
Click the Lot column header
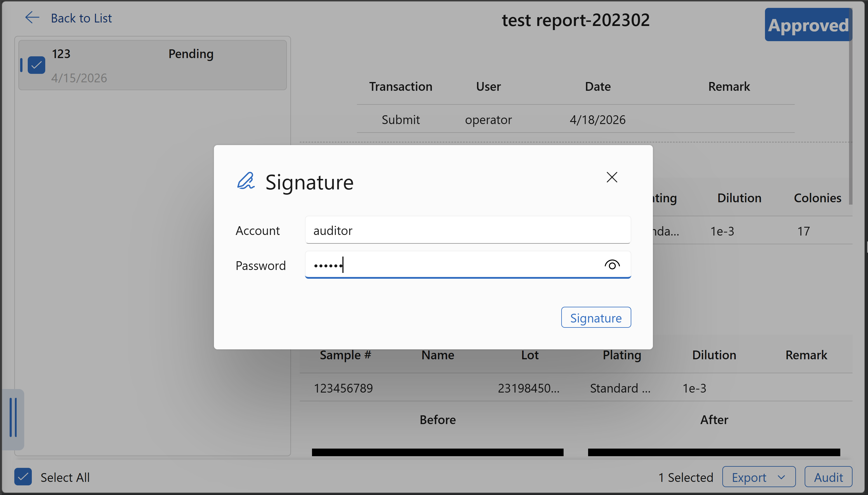(x=530, y=355)
